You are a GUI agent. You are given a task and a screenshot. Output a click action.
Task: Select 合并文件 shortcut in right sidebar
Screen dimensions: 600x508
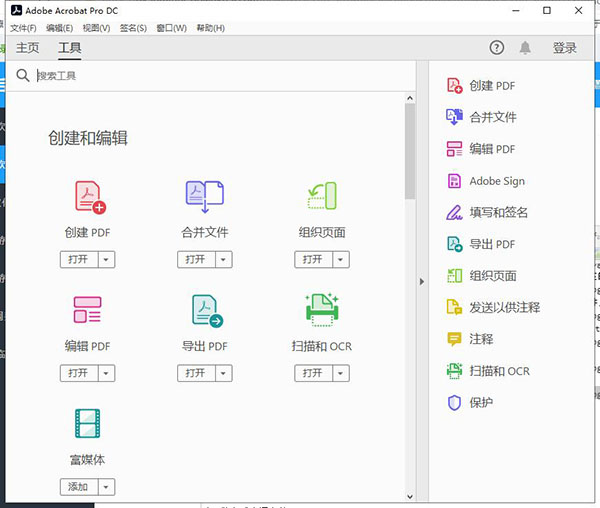point(481,117)
